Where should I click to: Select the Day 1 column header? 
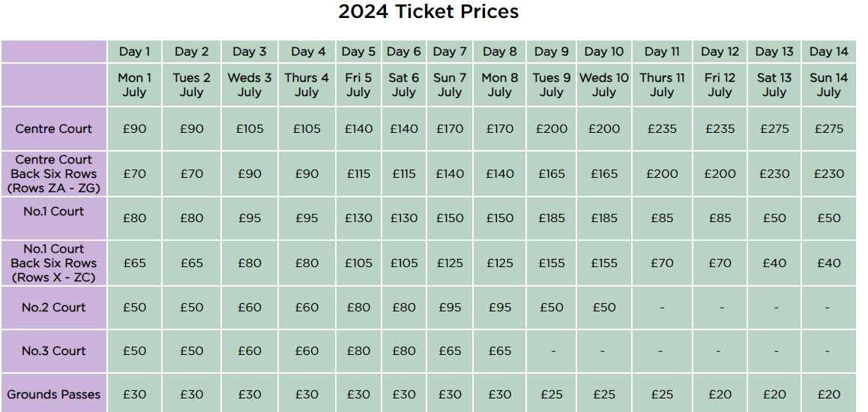pos(134,52)
